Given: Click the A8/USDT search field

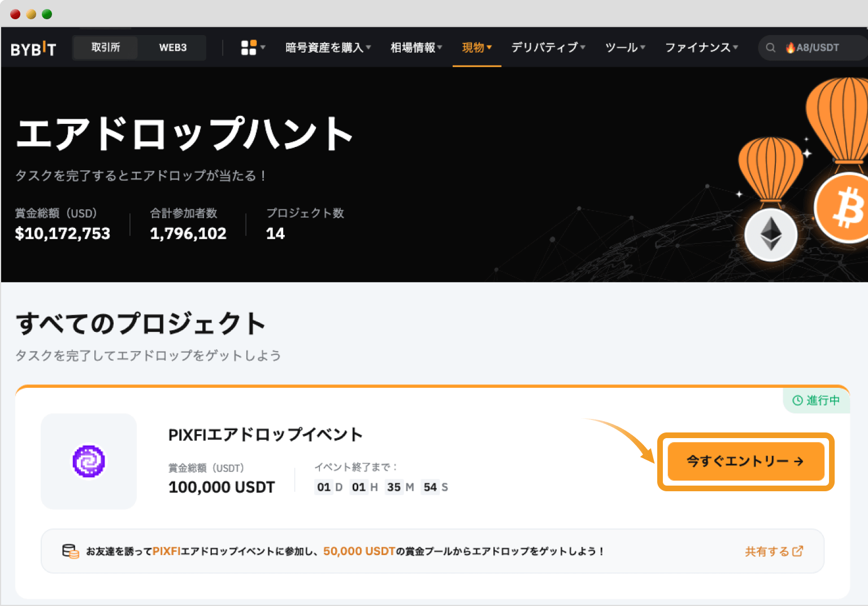Looking at the screenshot, I should click(813, 47).
